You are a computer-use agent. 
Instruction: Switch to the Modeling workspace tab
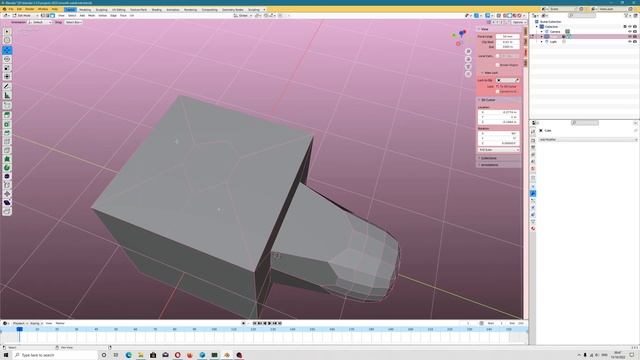click(x=85, y=9)
